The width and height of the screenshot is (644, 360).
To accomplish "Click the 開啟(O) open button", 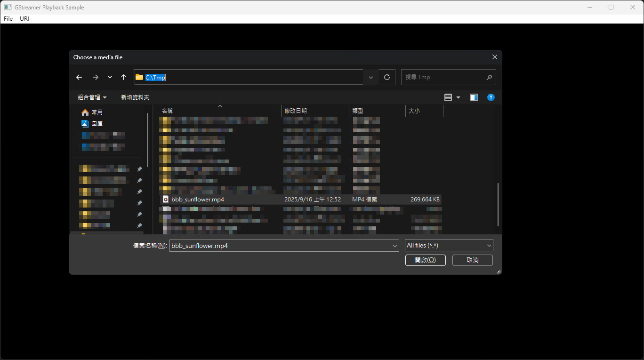I will [x=425, y=260].
